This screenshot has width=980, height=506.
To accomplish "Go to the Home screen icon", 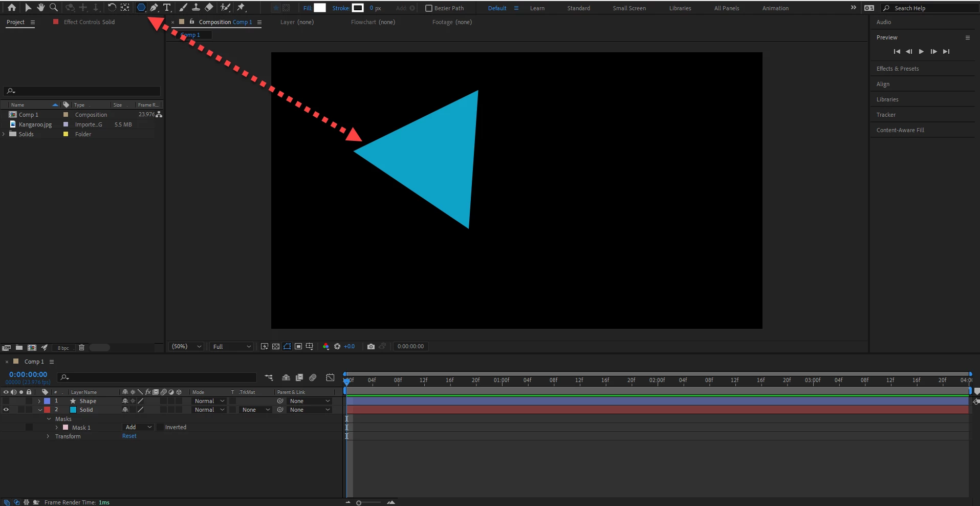I will pos(11,8).
